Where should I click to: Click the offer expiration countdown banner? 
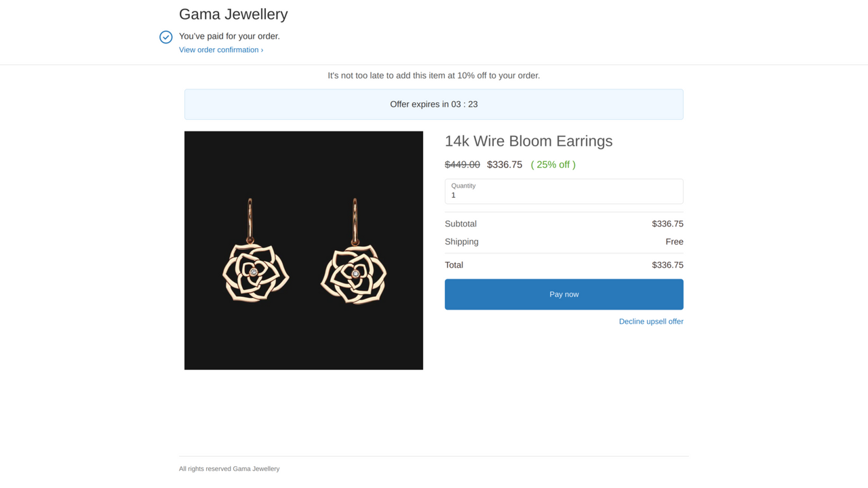coord(433,104)
